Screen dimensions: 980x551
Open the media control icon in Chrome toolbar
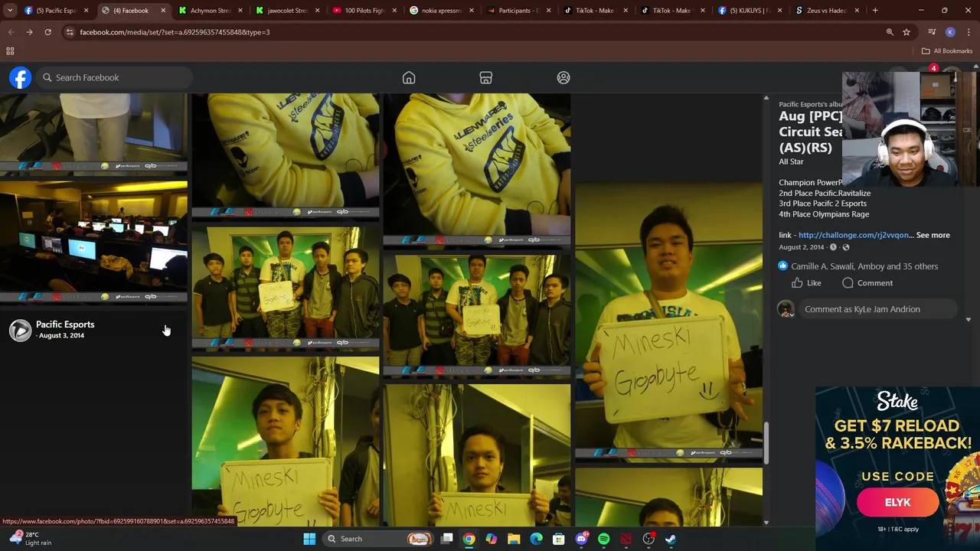click(x=932, y=32)
